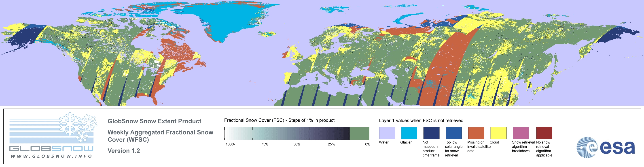This screenshot has width=644, height=167.
Task: Click the 'Cloud' legend label
Action: click(x=494, y=142)
